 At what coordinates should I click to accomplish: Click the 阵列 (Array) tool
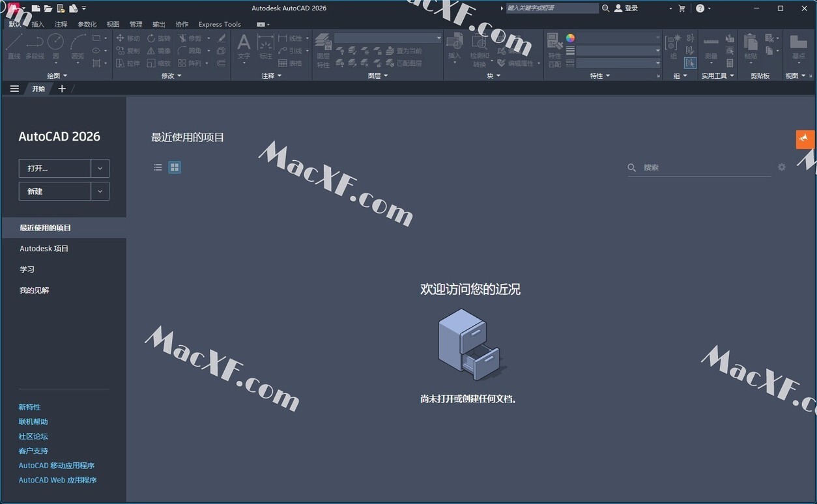[190, 63]
